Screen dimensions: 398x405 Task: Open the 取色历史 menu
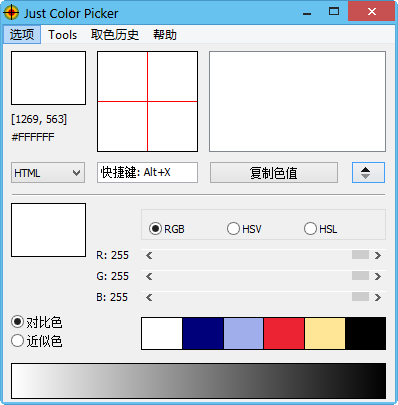pos(115,35)
